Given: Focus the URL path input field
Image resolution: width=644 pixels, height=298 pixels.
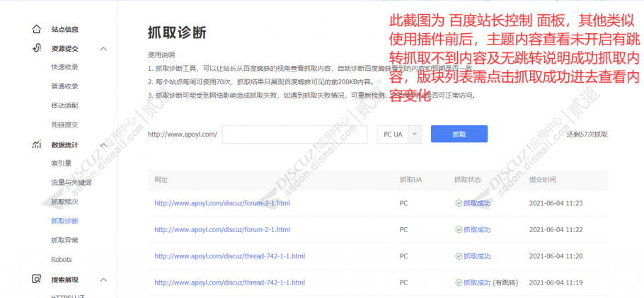Looking at the screenshot, I should [294, 134].
